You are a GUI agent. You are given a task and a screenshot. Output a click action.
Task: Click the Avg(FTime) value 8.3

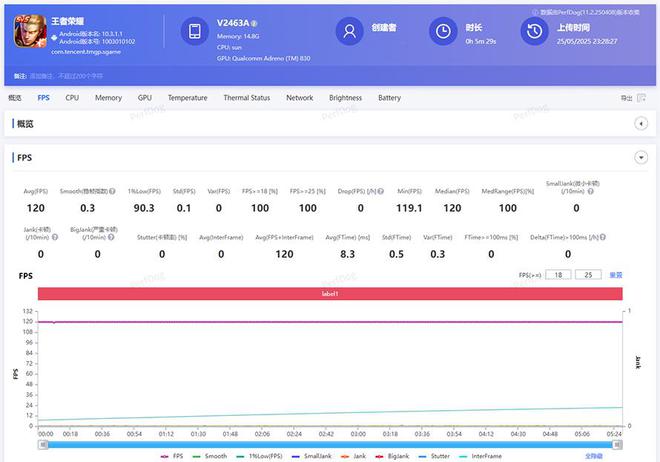tap(347, 254)
